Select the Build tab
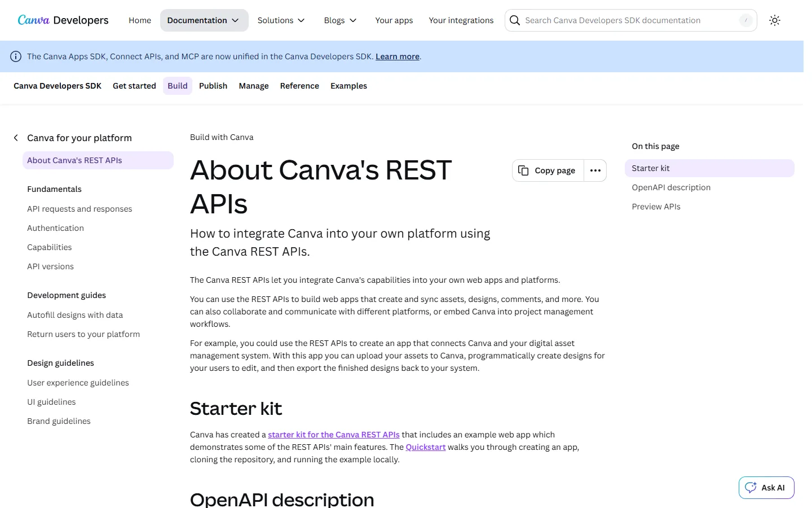The height and width of the screenshot is (508, 812). pos(178,86)
